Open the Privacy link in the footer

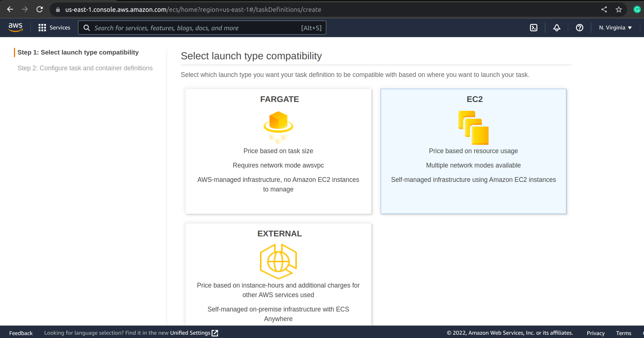(x=595, y=333)
